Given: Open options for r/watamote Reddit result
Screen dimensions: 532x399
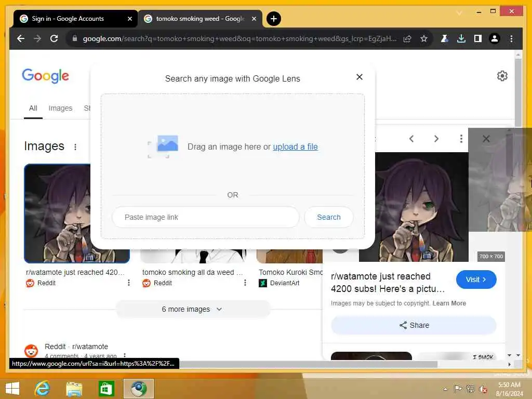Looking at the screenshot, I should click(x=129, y=283).
